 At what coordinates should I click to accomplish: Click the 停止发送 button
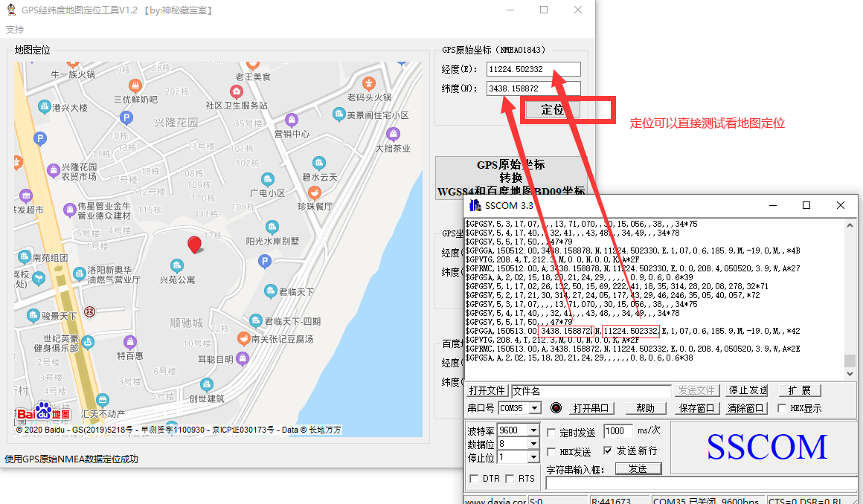point(748,390)
